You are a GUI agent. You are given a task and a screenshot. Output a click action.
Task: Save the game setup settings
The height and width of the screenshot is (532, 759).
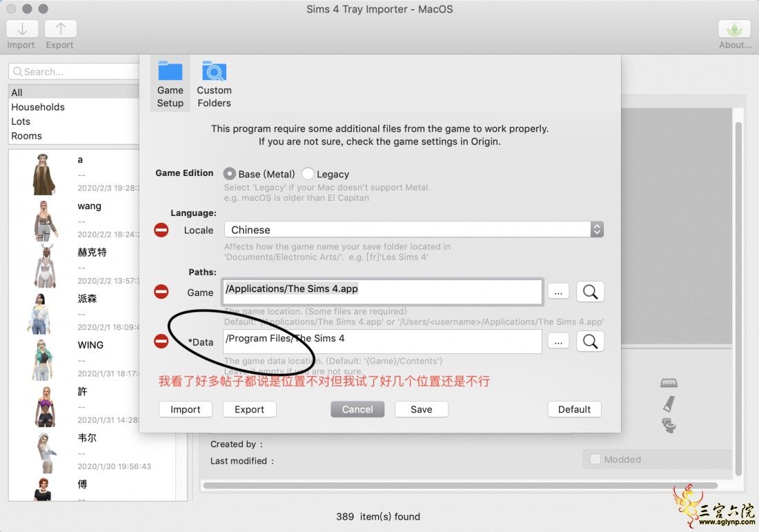pyautogui.click(x=422, y=409)
